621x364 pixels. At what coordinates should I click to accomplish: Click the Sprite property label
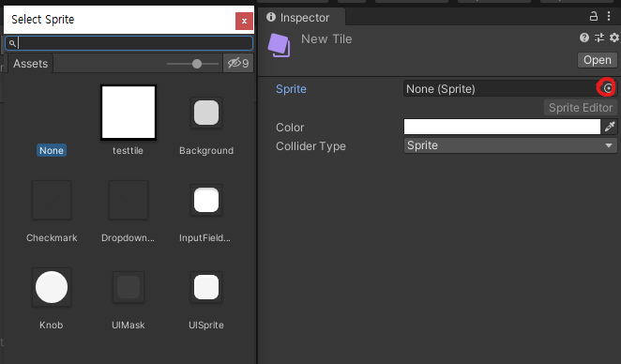291,89
